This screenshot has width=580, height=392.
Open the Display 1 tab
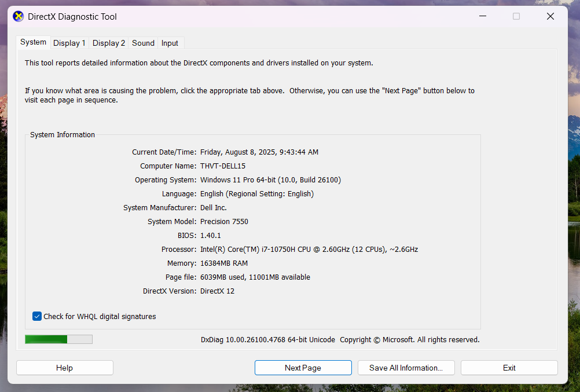69,43
